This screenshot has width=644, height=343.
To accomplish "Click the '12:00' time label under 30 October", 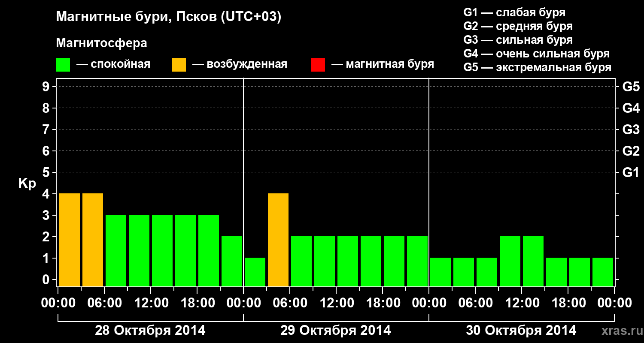I will coord(522,303).
